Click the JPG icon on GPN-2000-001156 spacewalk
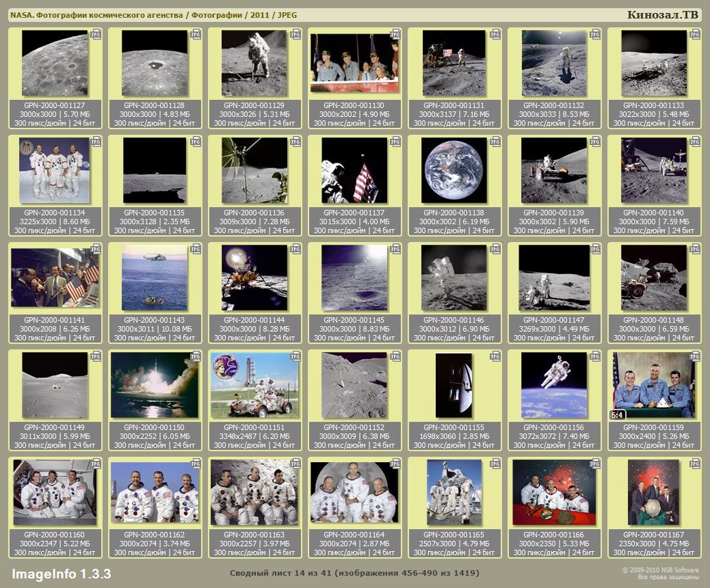This screenshot has height=588, width=710. click(x=595, y=356)
